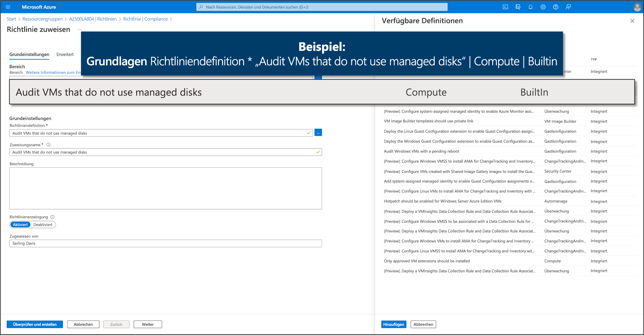Show info tooltip for Zuweisungsname
The width and height of the screenshot is (644, 335).
(x=48, y=145)
